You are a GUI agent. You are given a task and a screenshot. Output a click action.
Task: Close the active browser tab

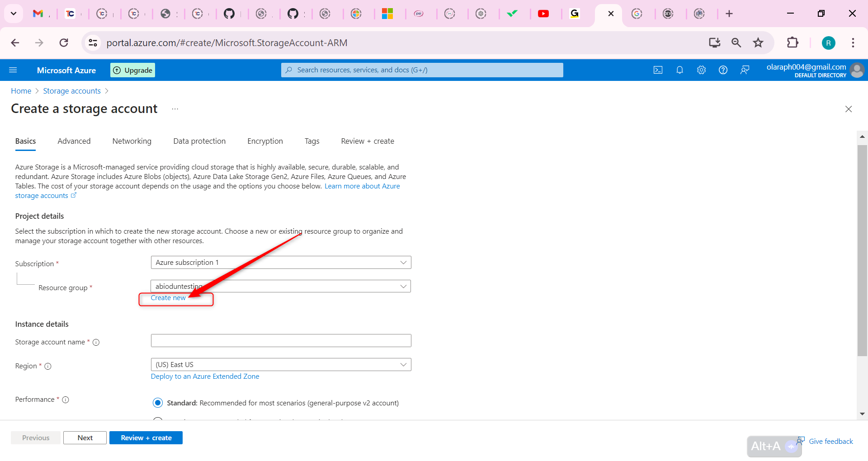pyautogui.click(x=611, y=14)
